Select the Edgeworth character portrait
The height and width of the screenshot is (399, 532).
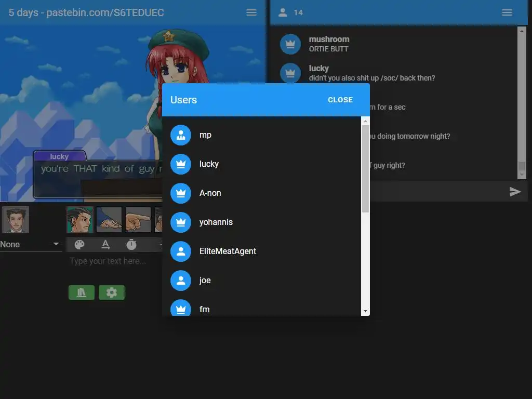(x=15, y=220)
